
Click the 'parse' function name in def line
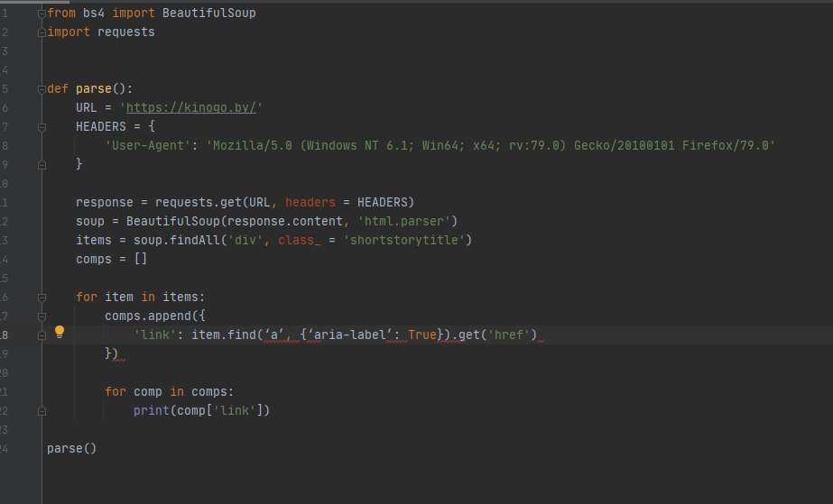[x=94, y=88]
